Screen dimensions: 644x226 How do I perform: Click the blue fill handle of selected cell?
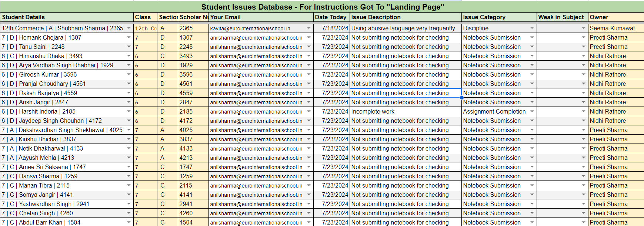point(461,98)
